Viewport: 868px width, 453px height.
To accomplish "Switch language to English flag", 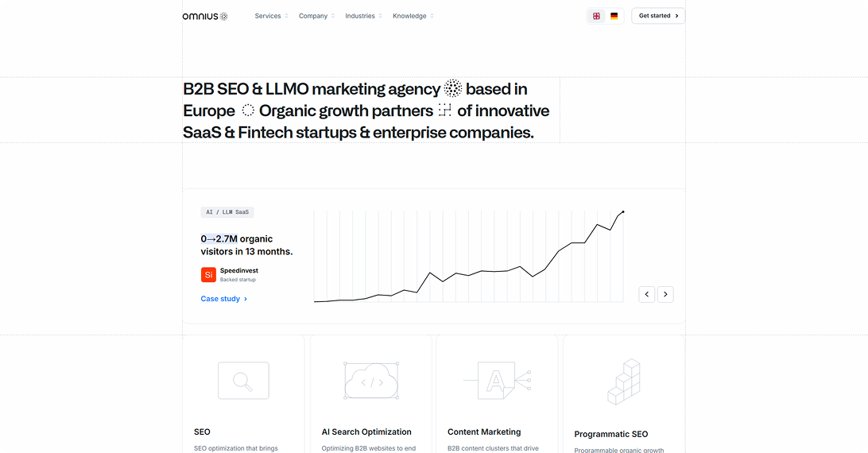I will (596, 16).
